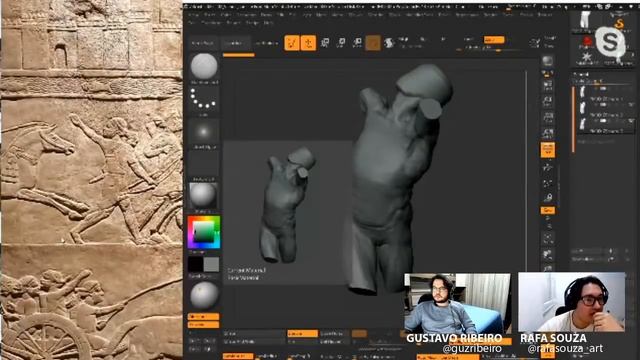Click the fifth icon in right vertical shelf
The width and height of the screenshot is (640, 360).
(548, 133)
